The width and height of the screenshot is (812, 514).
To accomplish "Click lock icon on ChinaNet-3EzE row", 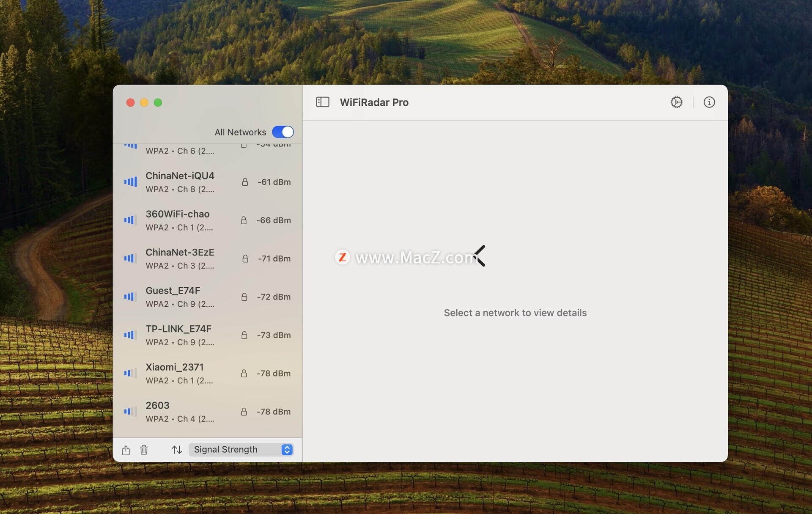I will point(245,258).
